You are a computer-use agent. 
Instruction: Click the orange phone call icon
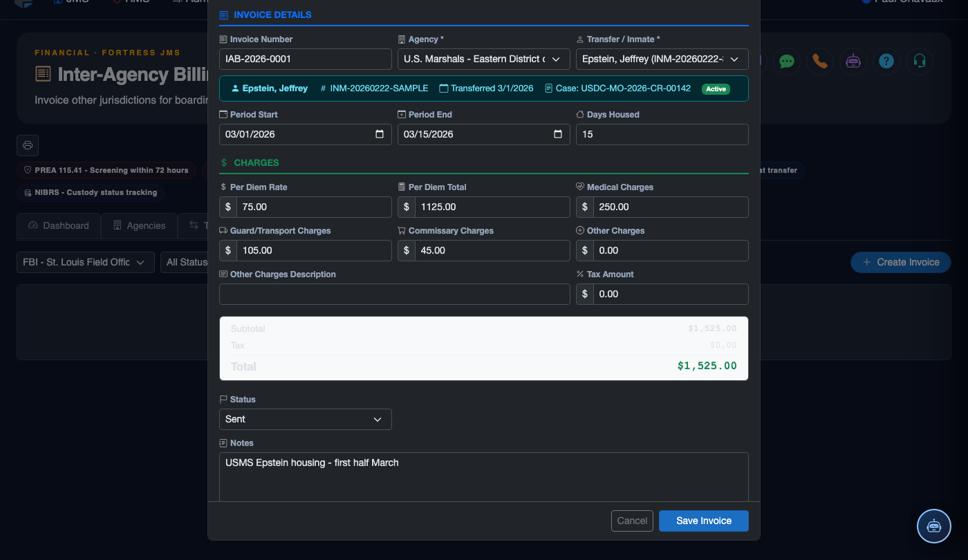tap(820, 61)
